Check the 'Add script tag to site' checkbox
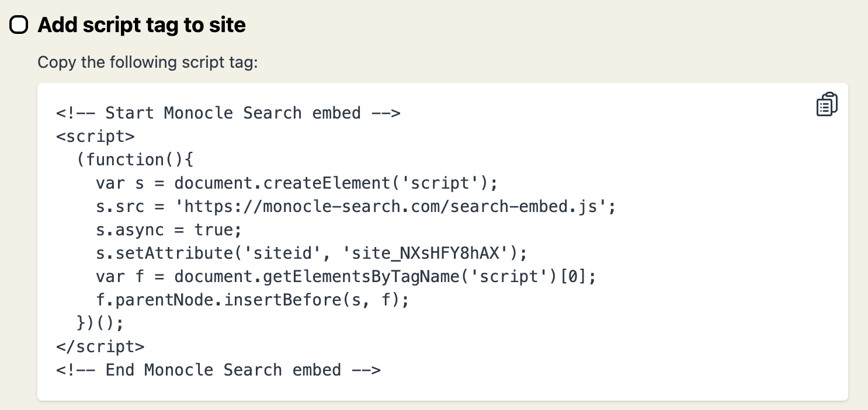Screen dimensions: 868x410 pos(19,25)
